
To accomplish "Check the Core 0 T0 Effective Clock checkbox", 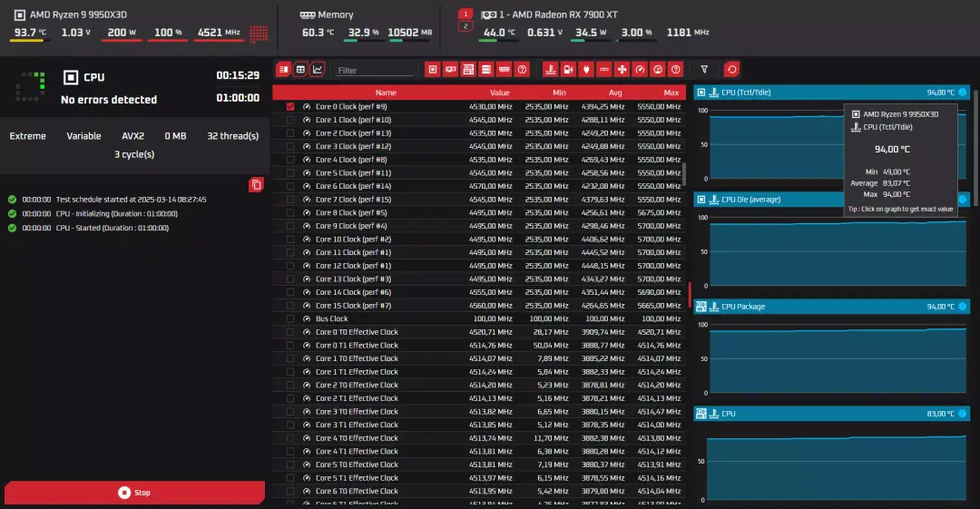I will [x=290, y=332].
